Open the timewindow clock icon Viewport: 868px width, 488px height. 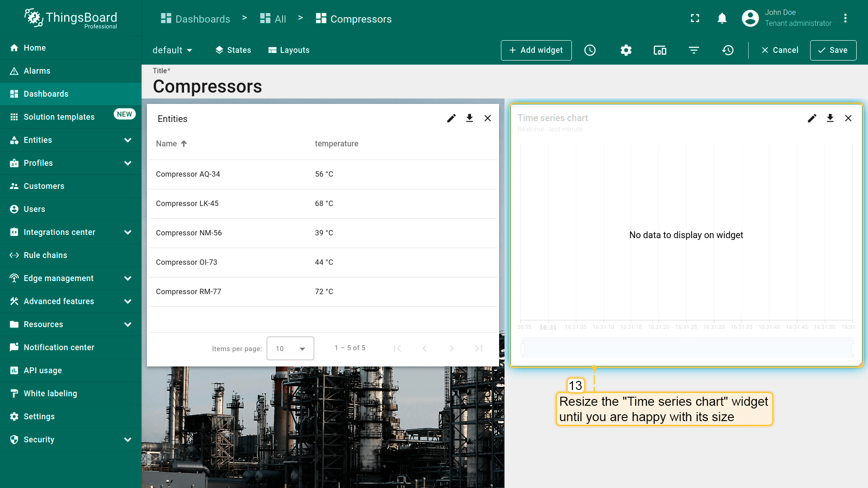click(590, 50)
